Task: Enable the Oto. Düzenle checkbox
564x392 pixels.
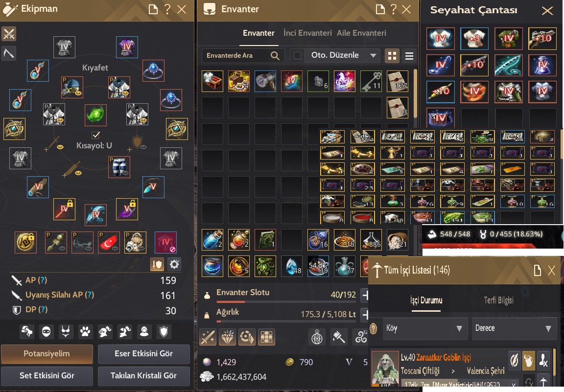Action: [298, 56]
